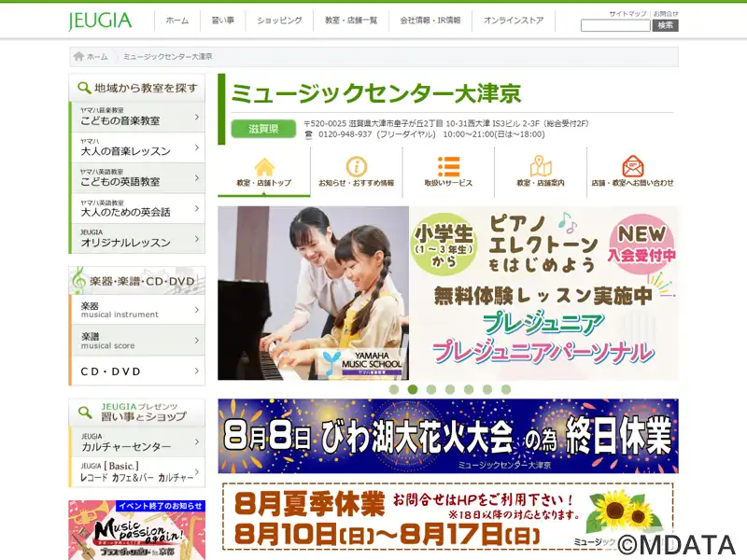Viewport: 747px width, 560px height.
Task: Jump to fifth slide carousel dot
Action: pos(469,389)
